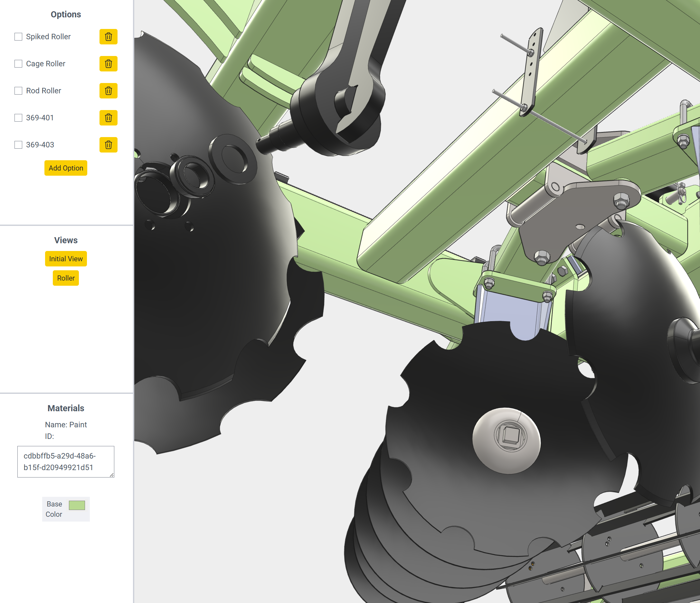Viewport: 700px width, 603px height.
Task: Delete the Rod Roller option
Action: (108, 90)
